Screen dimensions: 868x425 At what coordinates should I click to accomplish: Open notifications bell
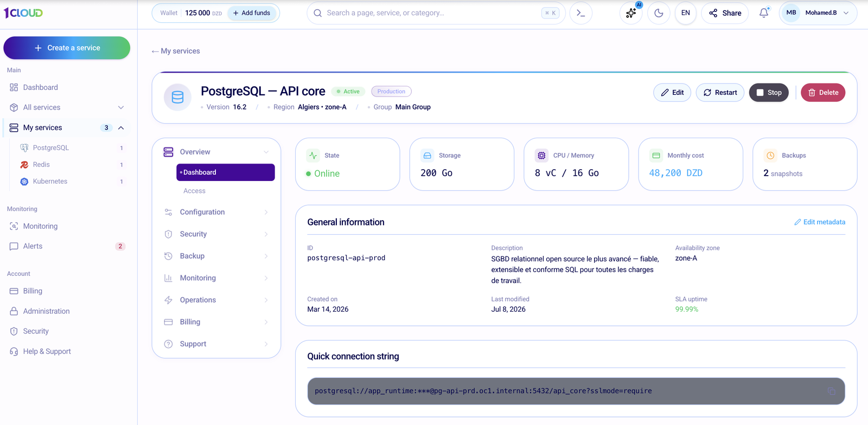point(764,13)
